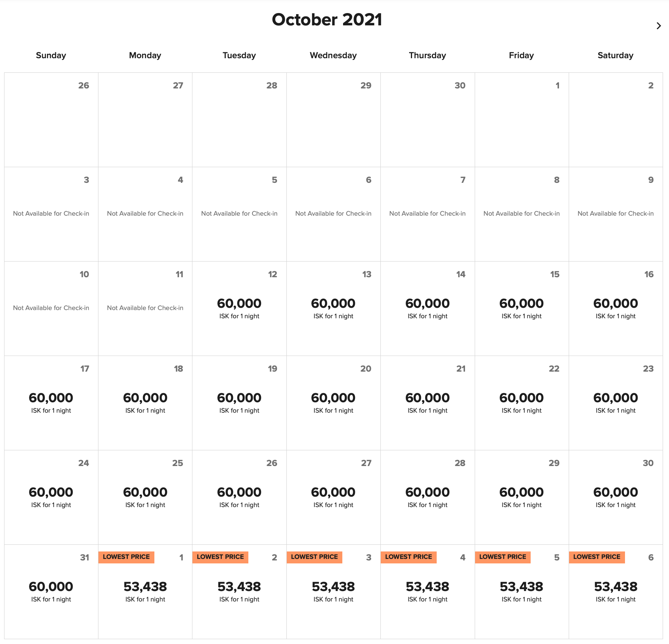
Task: Choose October 23 Saturday date
Action: (x=615, y=404)
